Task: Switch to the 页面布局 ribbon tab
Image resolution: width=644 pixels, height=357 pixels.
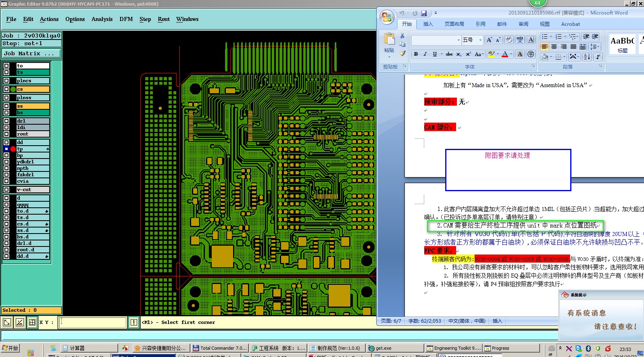Action: [454, 24]
